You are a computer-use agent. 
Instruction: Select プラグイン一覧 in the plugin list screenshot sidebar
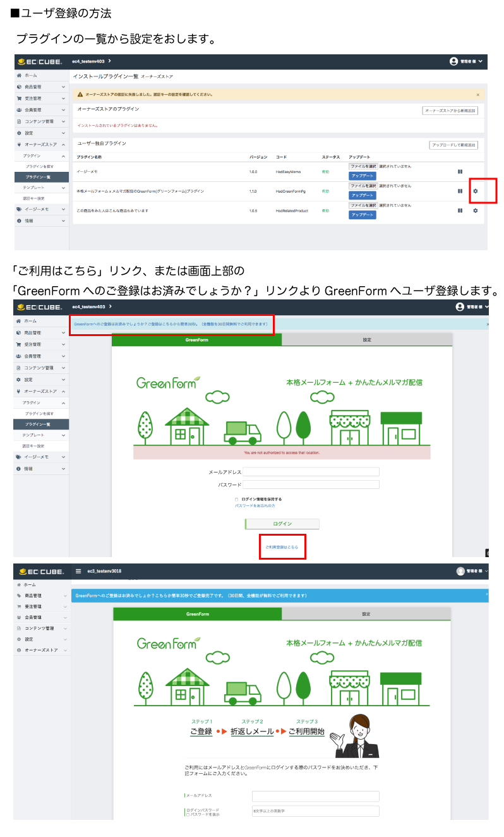(41, 177)
